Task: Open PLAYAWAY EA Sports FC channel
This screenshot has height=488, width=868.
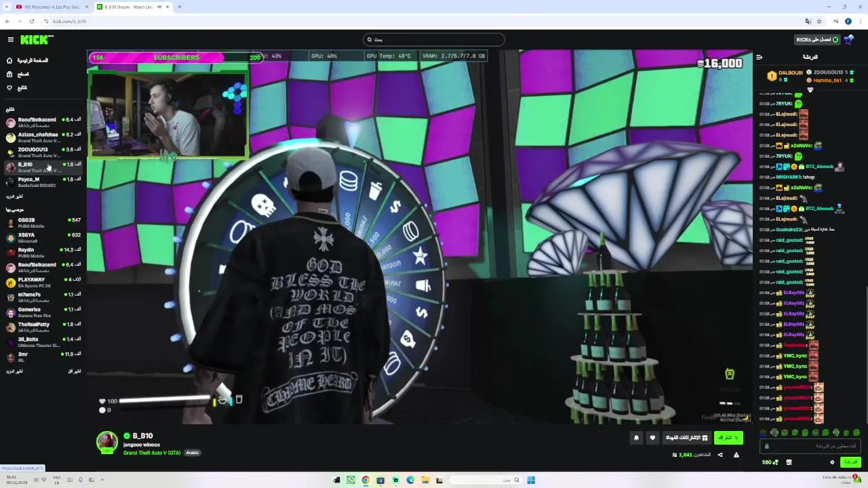Action: tap(43, 282)
